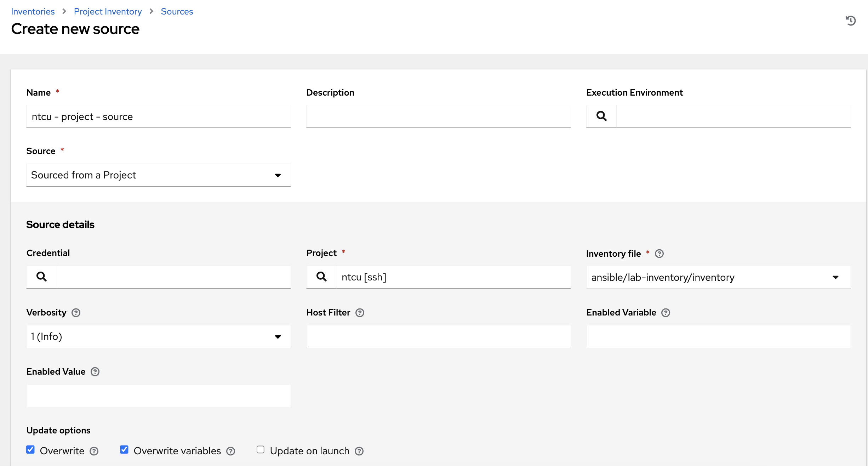The image size is (868, 466).
Task: Open the Inventory file dropdown
Action: 718,277
